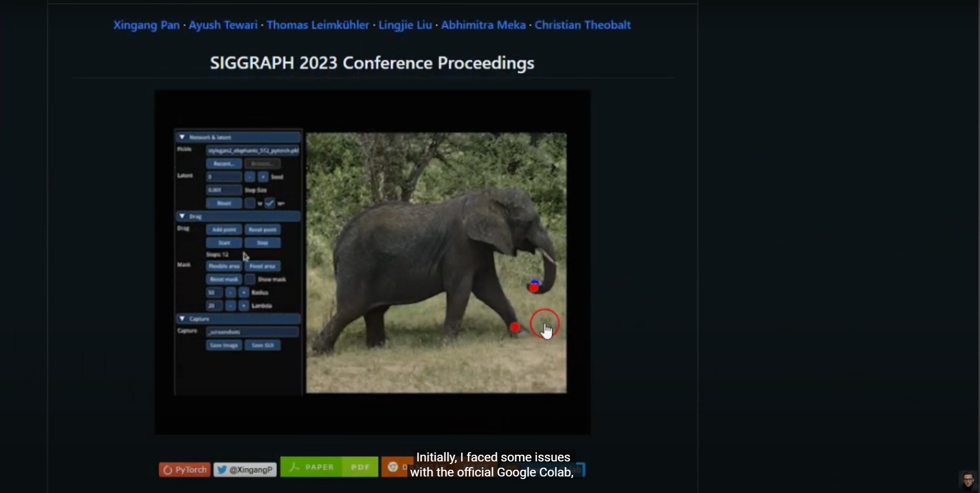Click the Start button in Drag section
This screenshot has height=493, width=980.
pyautogui.click(x=224, y=243)
